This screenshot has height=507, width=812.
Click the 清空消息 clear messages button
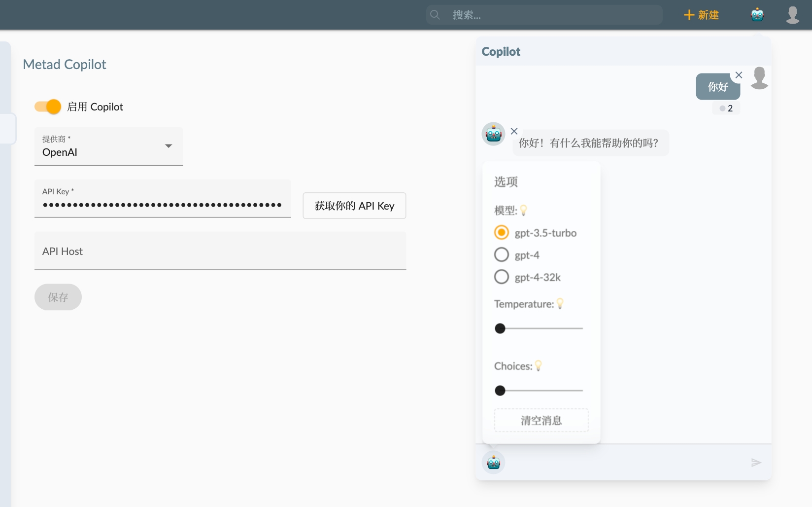(x=541, y=420)
